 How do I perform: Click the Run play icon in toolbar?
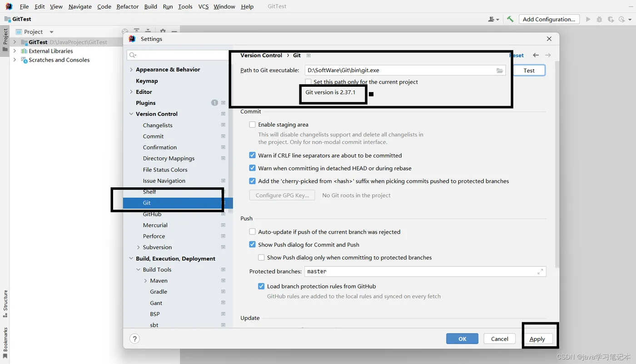588,19
